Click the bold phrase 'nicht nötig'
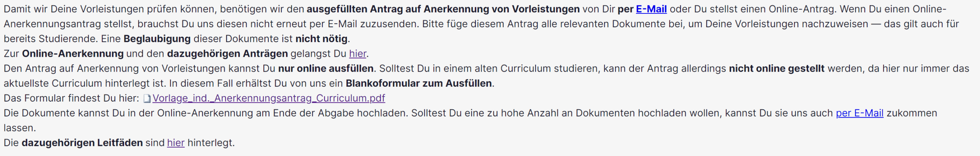The image size is (980, 156). [x=322, y=39]
